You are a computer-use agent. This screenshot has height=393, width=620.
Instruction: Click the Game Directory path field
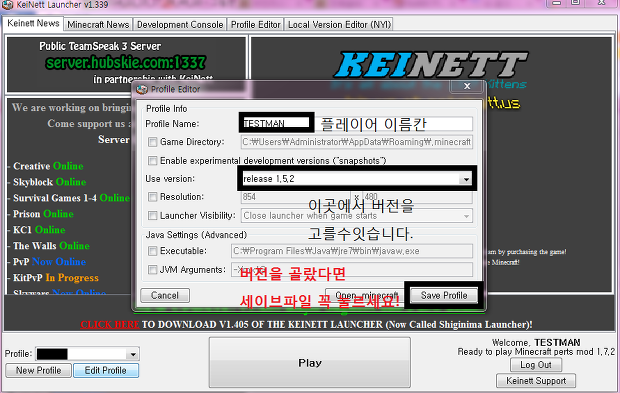(x=357, y=142)
